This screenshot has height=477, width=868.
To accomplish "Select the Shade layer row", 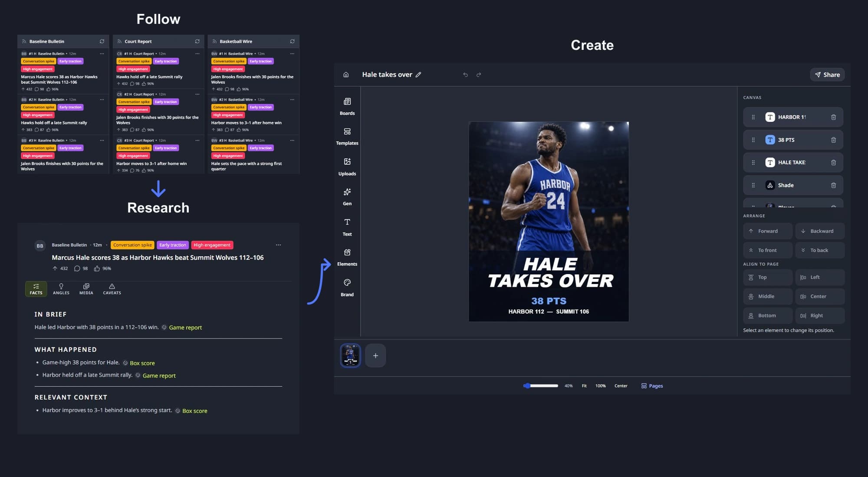I will (x=793, y=185).
